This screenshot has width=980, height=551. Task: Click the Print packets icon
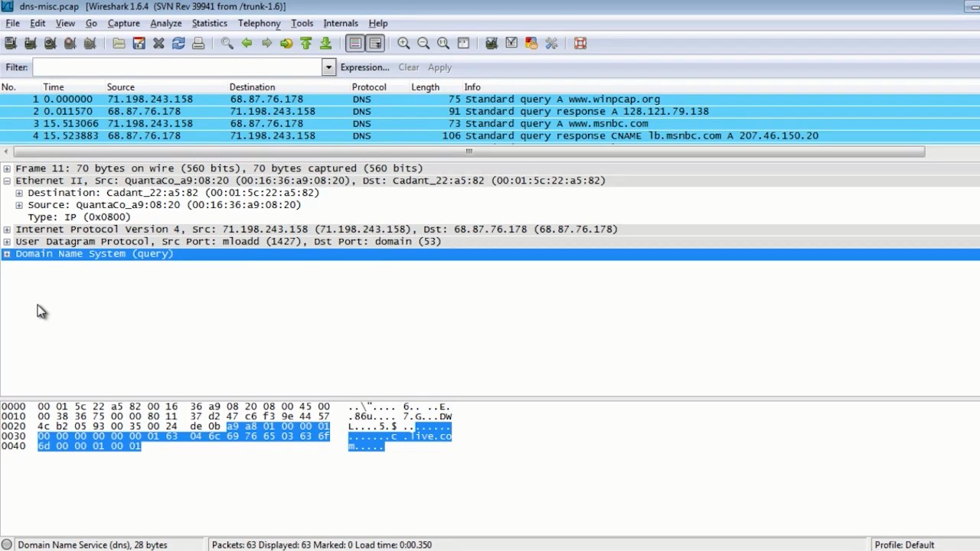tap(198, 44)
